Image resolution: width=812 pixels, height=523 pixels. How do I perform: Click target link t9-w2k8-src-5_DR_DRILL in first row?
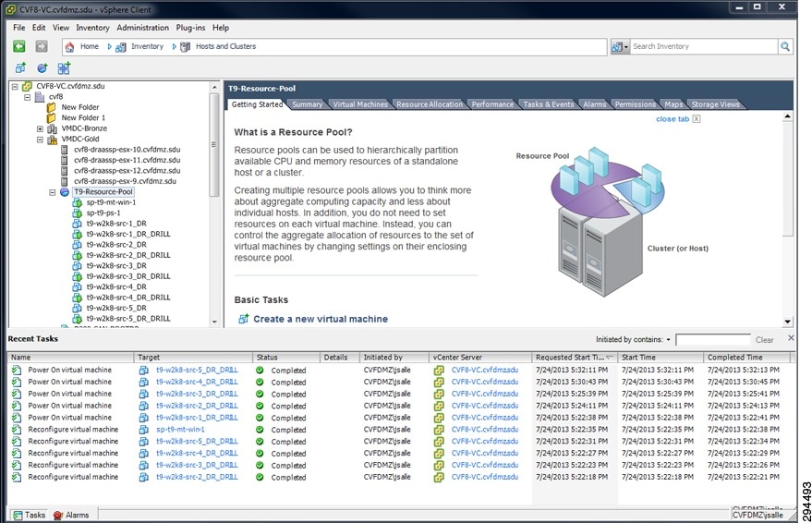197,371
